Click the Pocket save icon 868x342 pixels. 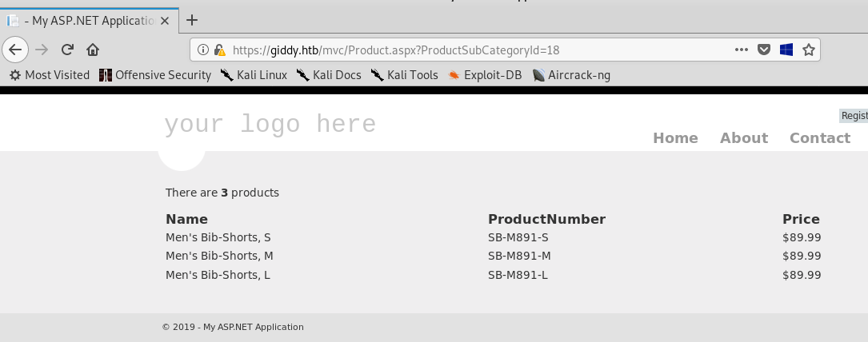[x=764, y=50]
